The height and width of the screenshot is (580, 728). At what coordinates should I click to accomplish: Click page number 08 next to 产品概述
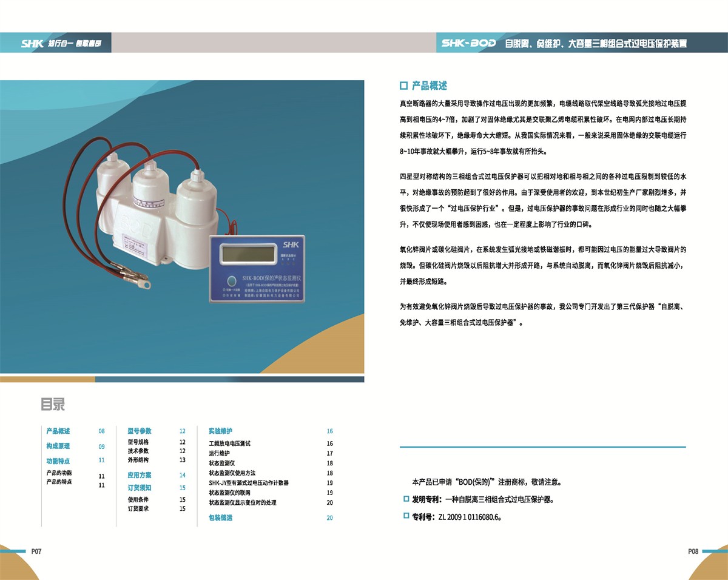(x=102, y=431)
